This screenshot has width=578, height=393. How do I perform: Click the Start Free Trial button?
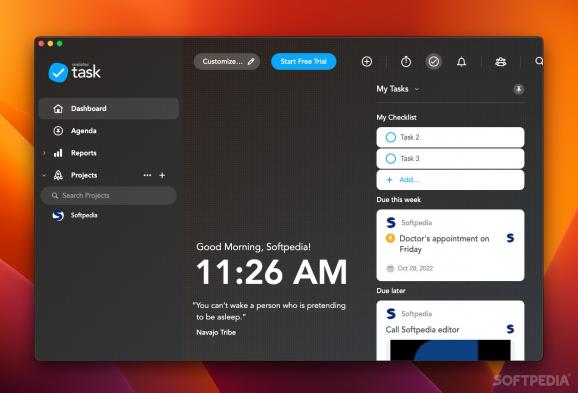pos(303,62)
